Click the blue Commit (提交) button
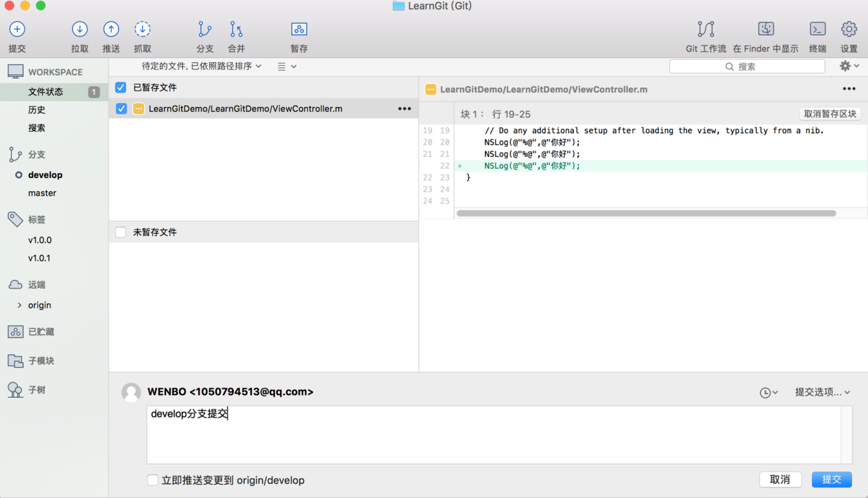This screenshot has height=498, width=868. (x=832, y=480)
